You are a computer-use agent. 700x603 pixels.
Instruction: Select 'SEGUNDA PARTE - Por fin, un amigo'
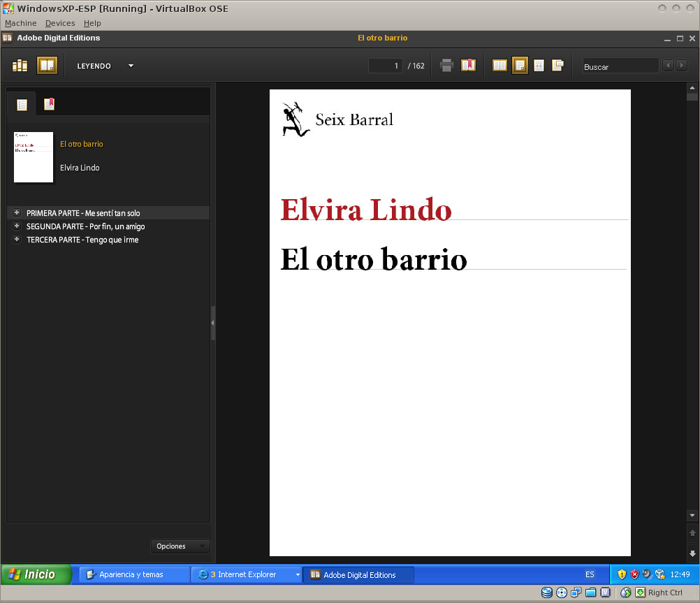pos(86,226)
